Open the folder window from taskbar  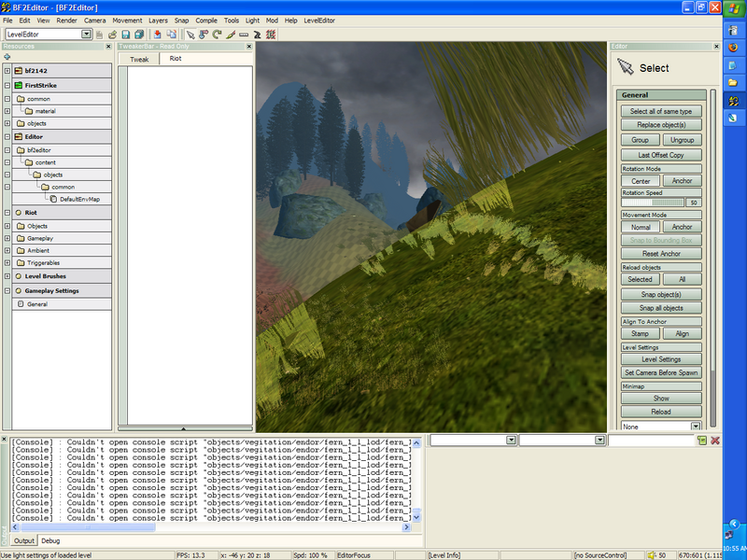[x=733, y=83]
